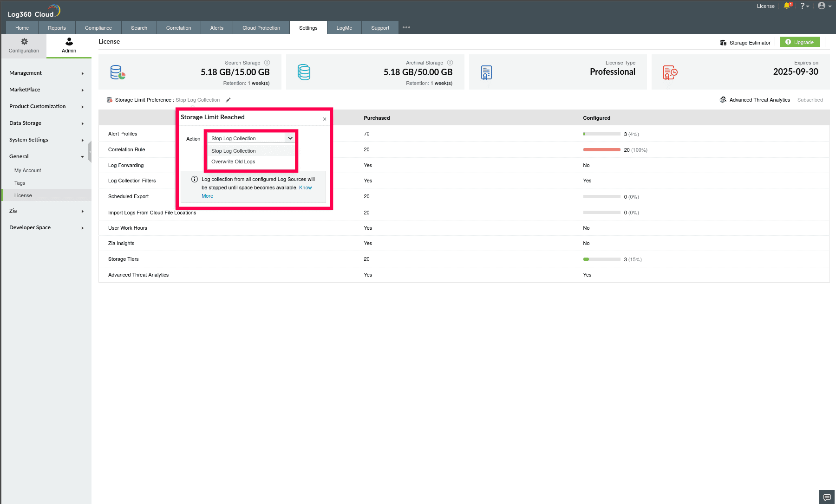The height and width of the screenshot is (504, 836).
Task: Follow the Know More link
Action: [x=305, y=187]
